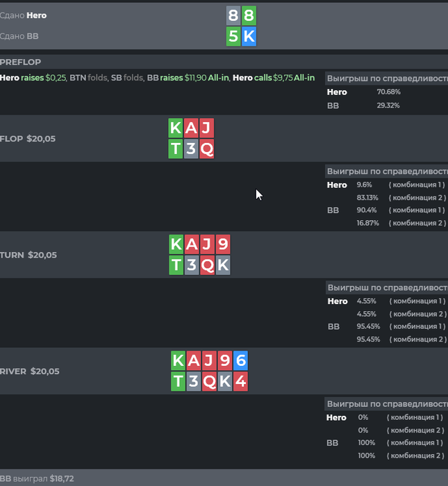Viewport: 448px width, 486px height.
Task: Click Hero's gray 8 hole card
Action: point(233,16)
